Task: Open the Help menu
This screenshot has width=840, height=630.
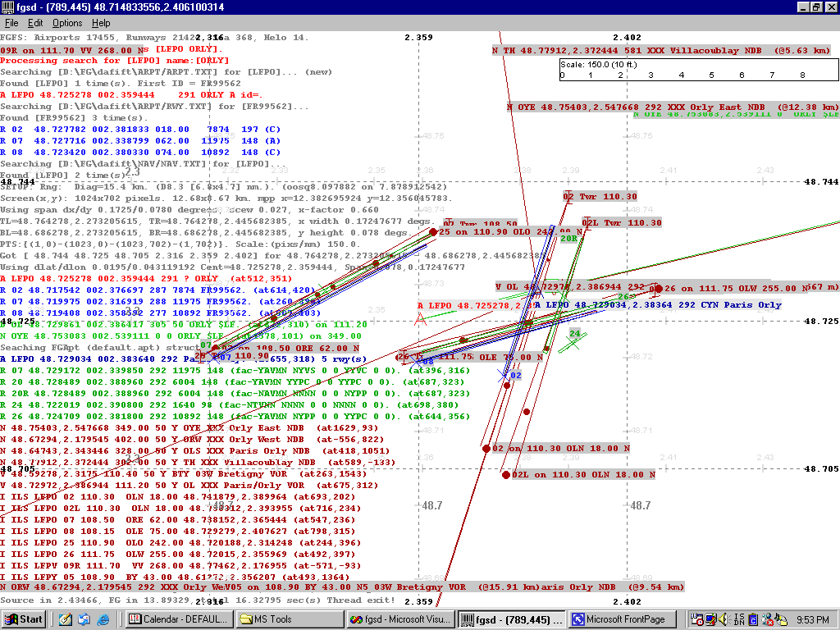Action: [x=101, y=23]
